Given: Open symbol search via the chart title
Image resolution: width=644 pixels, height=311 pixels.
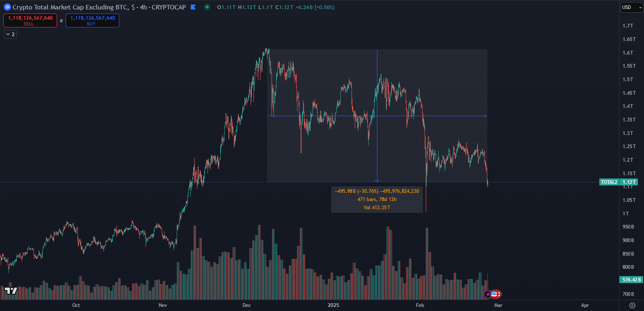Looking at the screenshot, I should 99,7.
